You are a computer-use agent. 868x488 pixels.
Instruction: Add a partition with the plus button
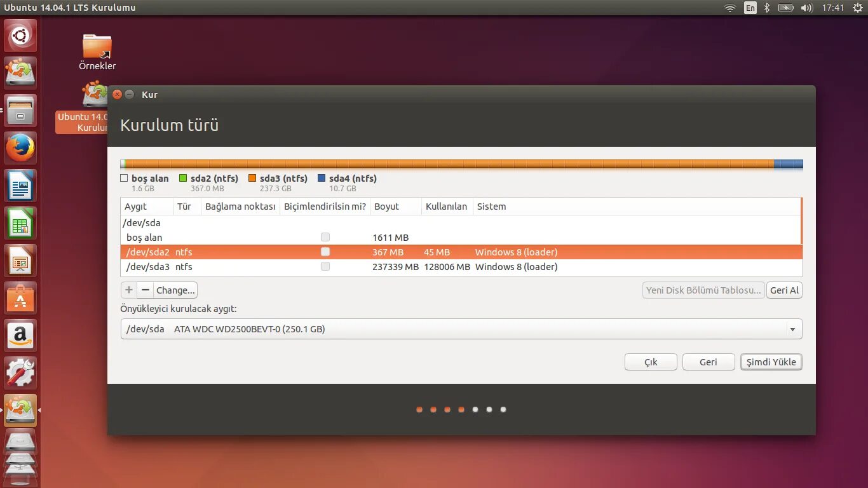(x=129, y=290)
